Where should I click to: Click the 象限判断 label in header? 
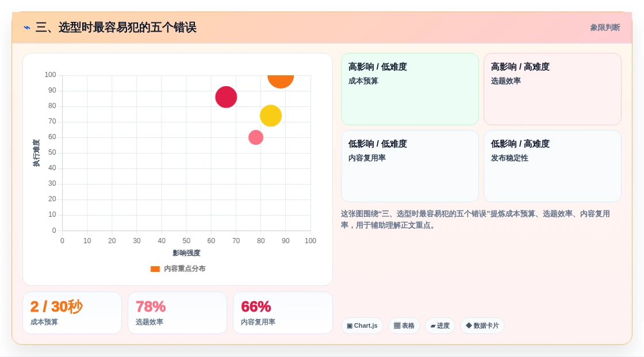pos(605,28)
